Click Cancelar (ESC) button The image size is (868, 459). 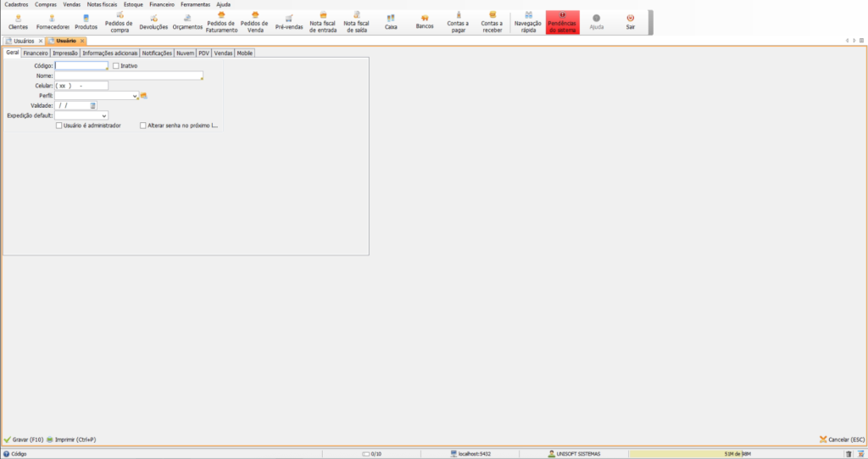coord(842,439)
